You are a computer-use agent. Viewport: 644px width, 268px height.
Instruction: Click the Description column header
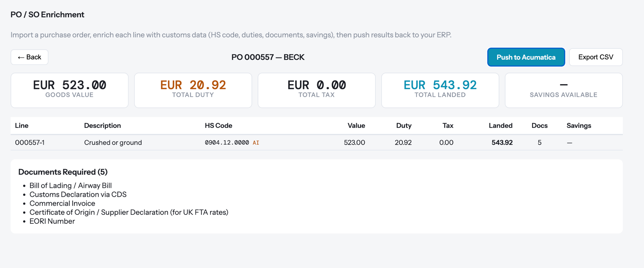click(102, 125)
